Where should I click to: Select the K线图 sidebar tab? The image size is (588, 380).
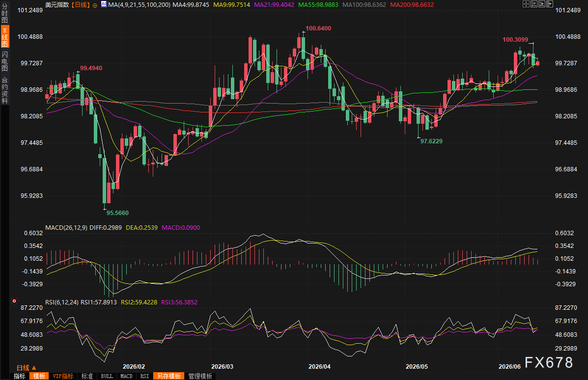point(4,37)
